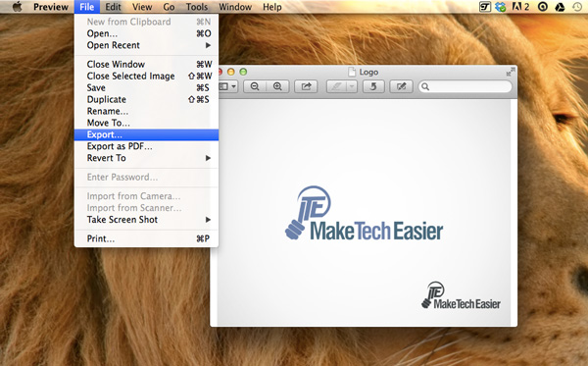Select Close Window menu item

coord(146,64)
